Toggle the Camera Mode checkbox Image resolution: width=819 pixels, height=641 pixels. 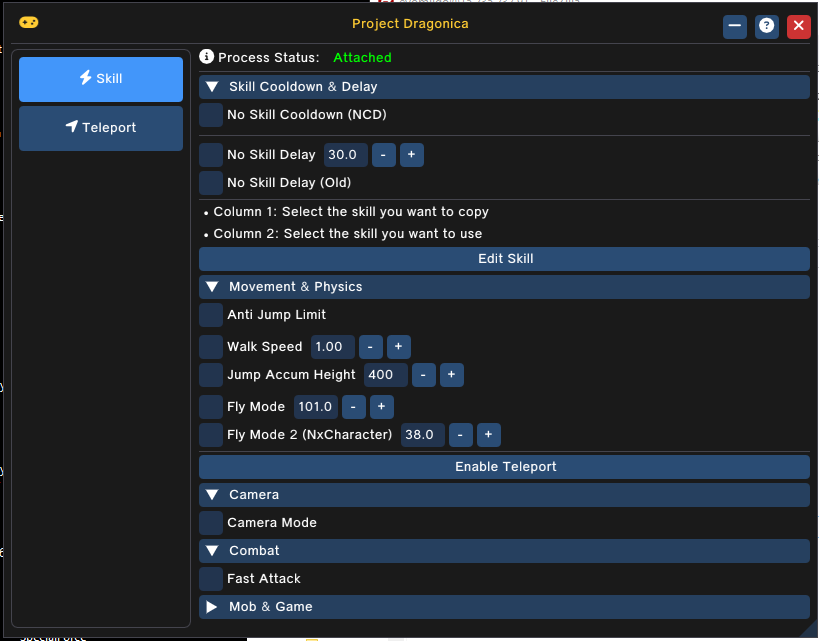click(x=211, y=523)
